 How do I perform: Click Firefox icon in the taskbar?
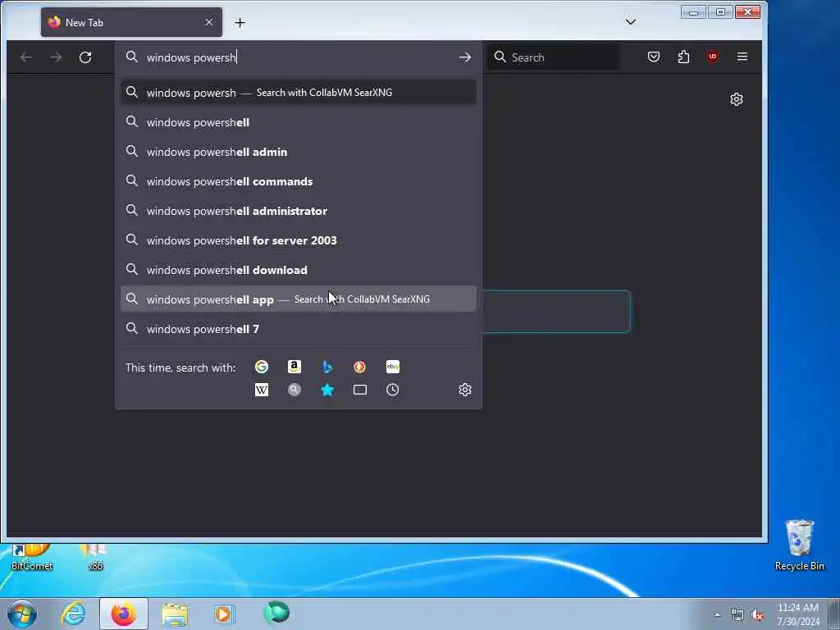pyautogui.click(x=123, y=614)
